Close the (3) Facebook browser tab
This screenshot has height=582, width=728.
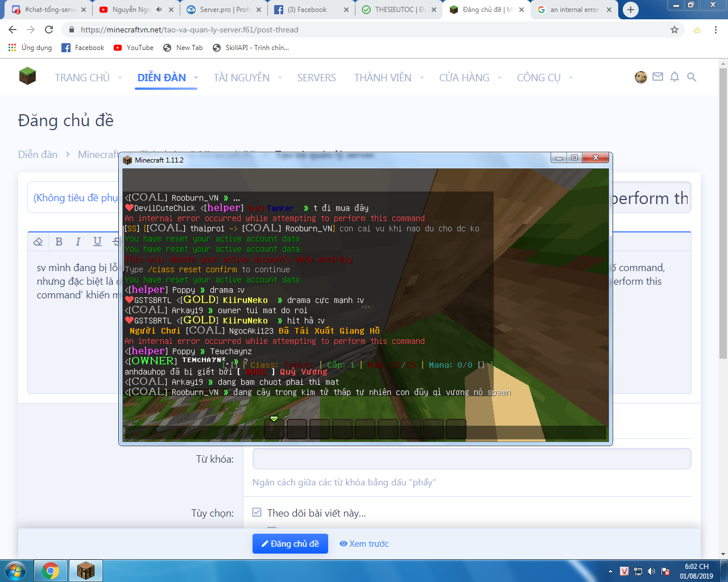pyautogui.click(x=346, y=10)
